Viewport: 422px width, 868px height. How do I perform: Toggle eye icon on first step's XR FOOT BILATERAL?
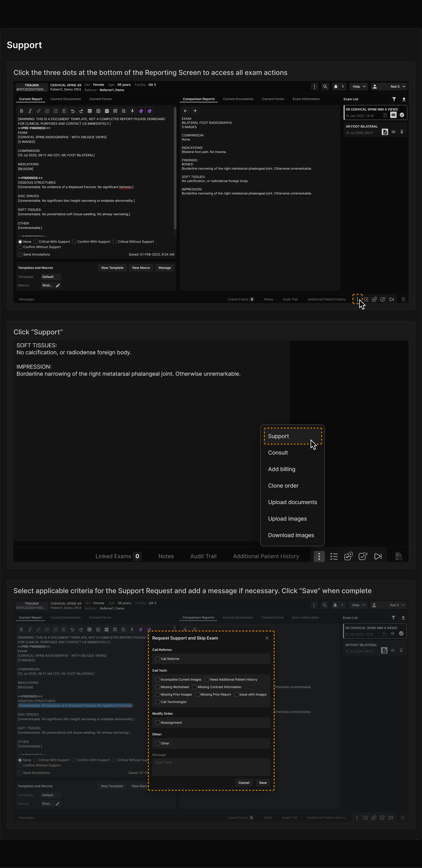pos(393,132)
